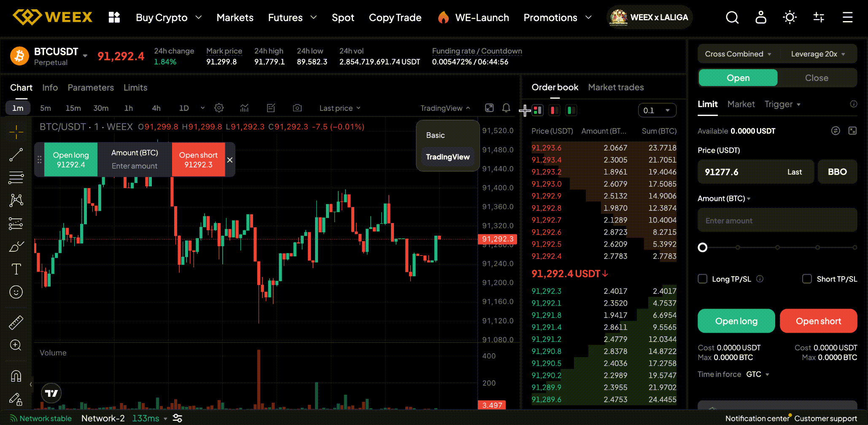The width and height of the screenshot is (868, 425).
Task: Click the amount percentage slider handle
Action: point(702,247)
